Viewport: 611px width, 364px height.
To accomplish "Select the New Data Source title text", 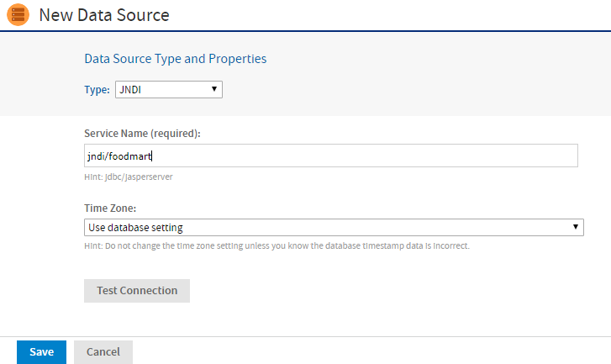I will (104, 15).
